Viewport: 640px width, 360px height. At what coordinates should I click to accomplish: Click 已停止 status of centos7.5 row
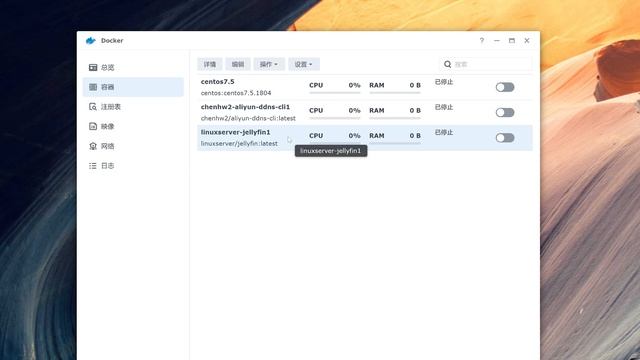pos(444,82)
